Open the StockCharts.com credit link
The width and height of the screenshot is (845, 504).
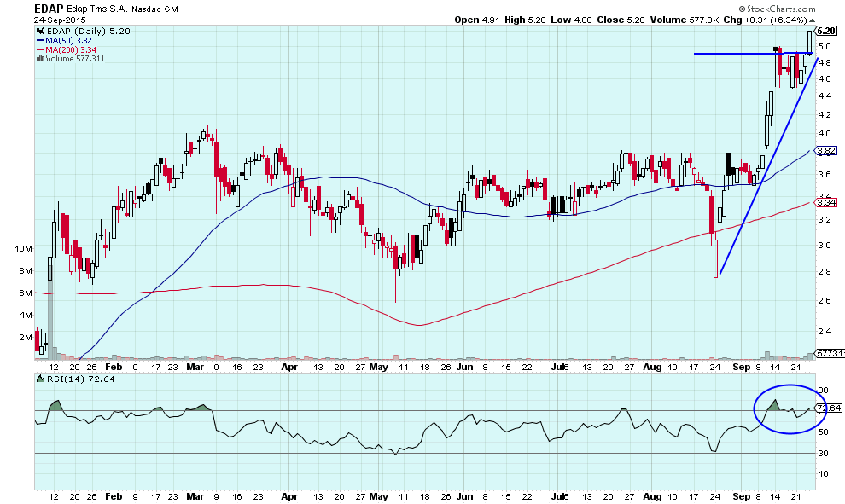(x=777, y=9)
